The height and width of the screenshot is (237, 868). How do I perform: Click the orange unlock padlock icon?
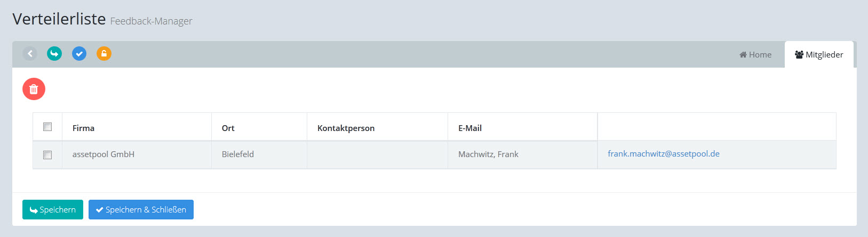click(x=104, y=53)
